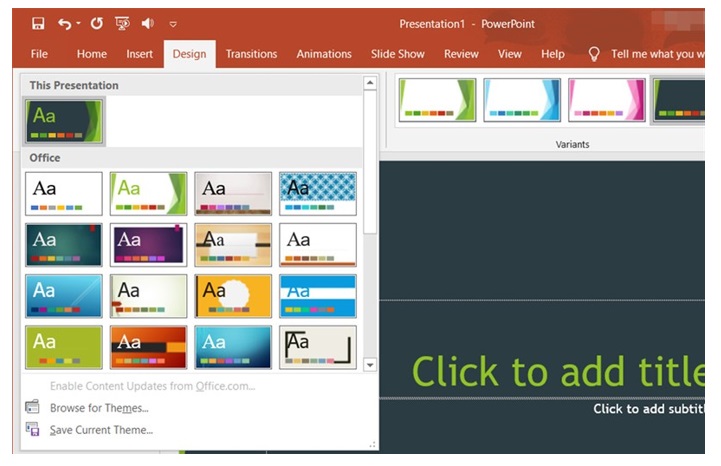The width and height of the screenshot is (721, 466).
Task: Select the pink variant thumbnail
Action: (x=608, y=100)
